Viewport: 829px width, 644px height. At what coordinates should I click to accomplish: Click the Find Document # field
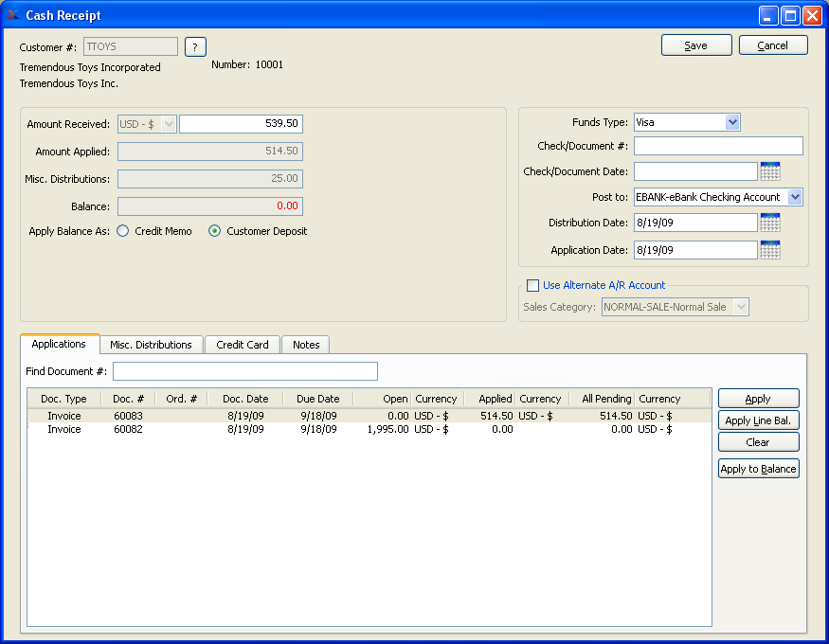244,371
